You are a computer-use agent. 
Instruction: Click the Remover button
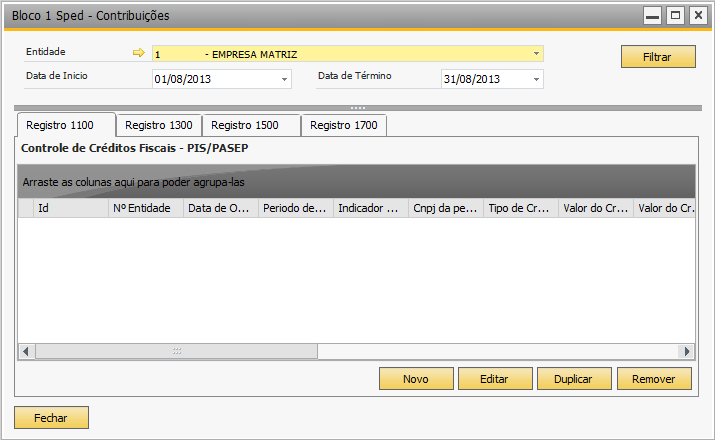654,379
